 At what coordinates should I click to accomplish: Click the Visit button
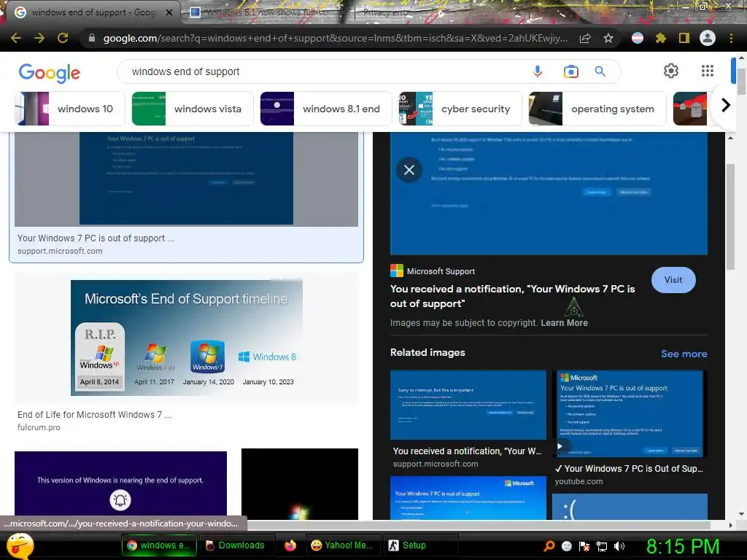click(x=673, y=280)
